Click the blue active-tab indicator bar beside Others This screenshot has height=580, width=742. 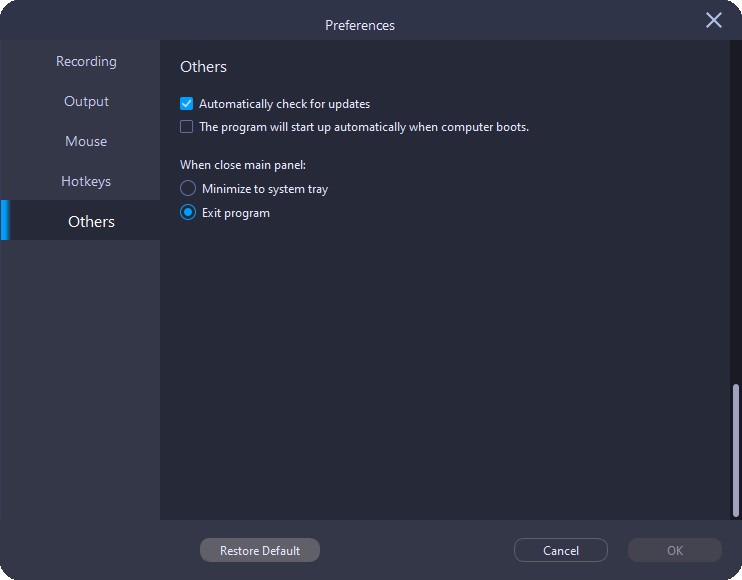4,220
